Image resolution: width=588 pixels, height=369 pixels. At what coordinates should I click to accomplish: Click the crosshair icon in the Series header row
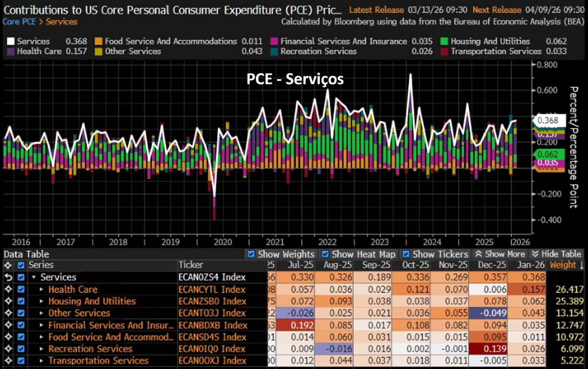point(7,265)
